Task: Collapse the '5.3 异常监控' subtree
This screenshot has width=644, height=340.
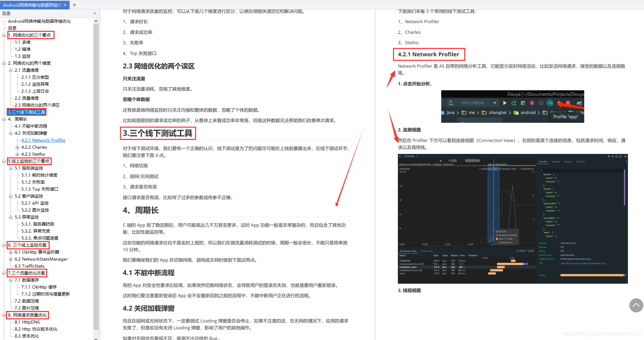Action: tap(11, 217)
